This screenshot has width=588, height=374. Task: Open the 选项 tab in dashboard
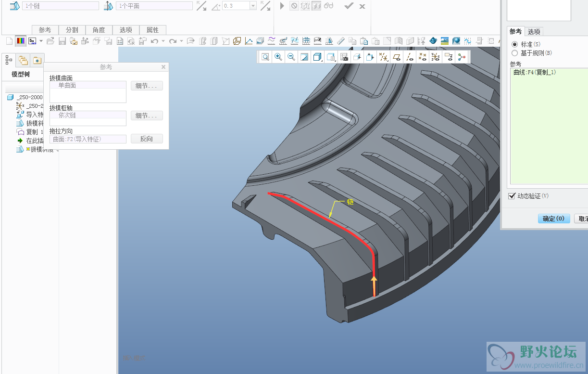tap(125, 30)
